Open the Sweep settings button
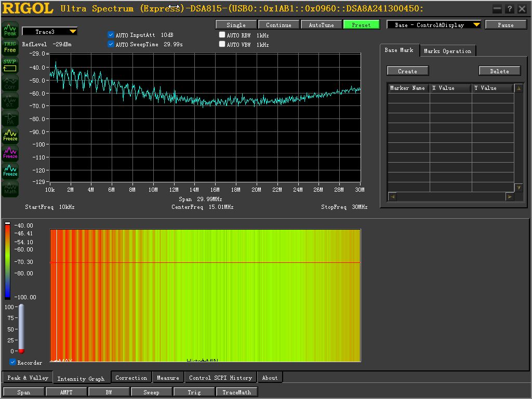Image resolution: width=532 pixels, height=399 pixels. click(151, 392)
